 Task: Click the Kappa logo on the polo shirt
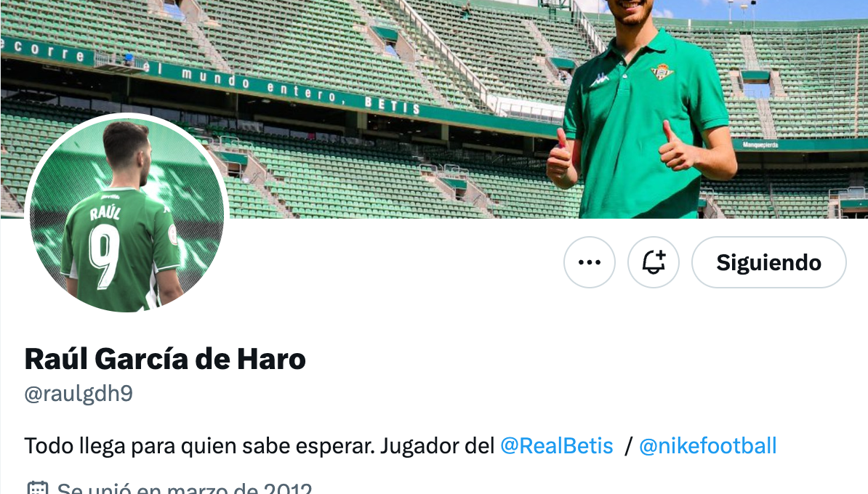tap(600, 80)
